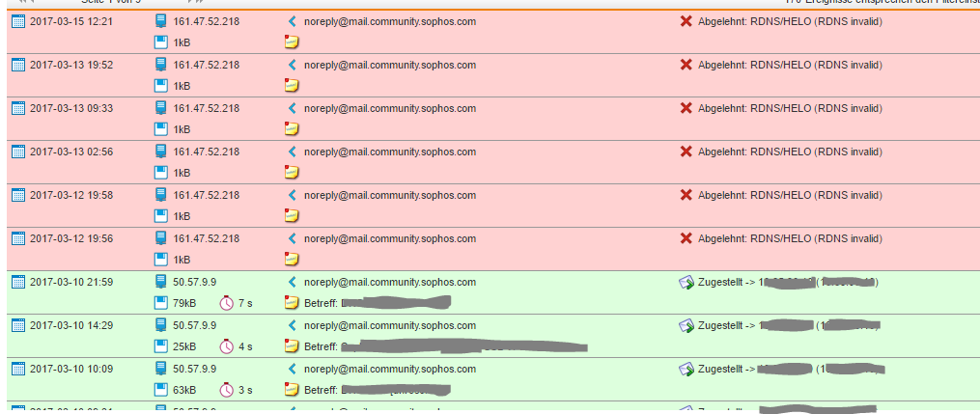
Task: Click the sender arrow icon in the 2017-03-15 12:21 row
Action: point(292,21)
